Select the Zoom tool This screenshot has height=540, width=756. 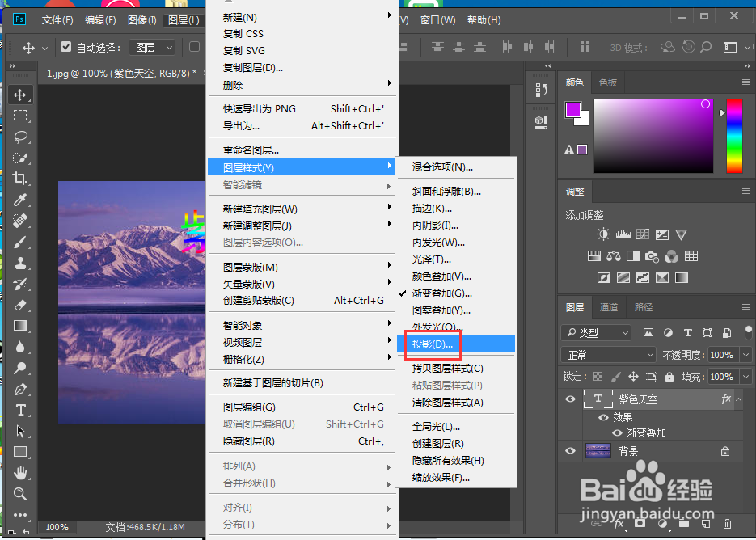[19, 494]
